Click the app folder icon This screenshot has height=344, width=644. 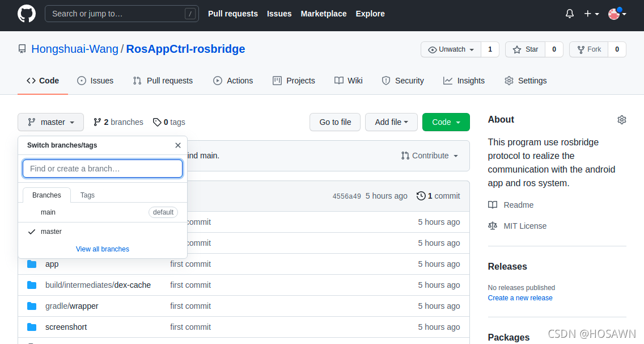(x=32, y=264)
